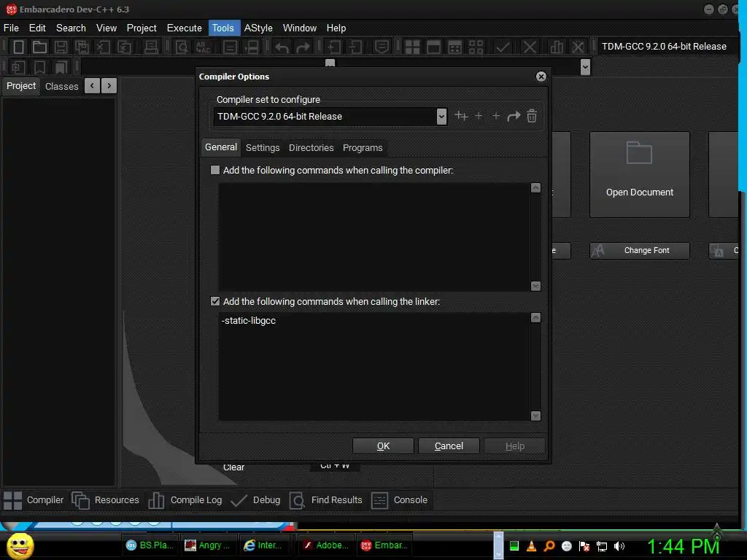Click the compiler commands box scroll-up arrow
Image resolution: width=747 pixels, height=560 pixels.
pos(535,187)
